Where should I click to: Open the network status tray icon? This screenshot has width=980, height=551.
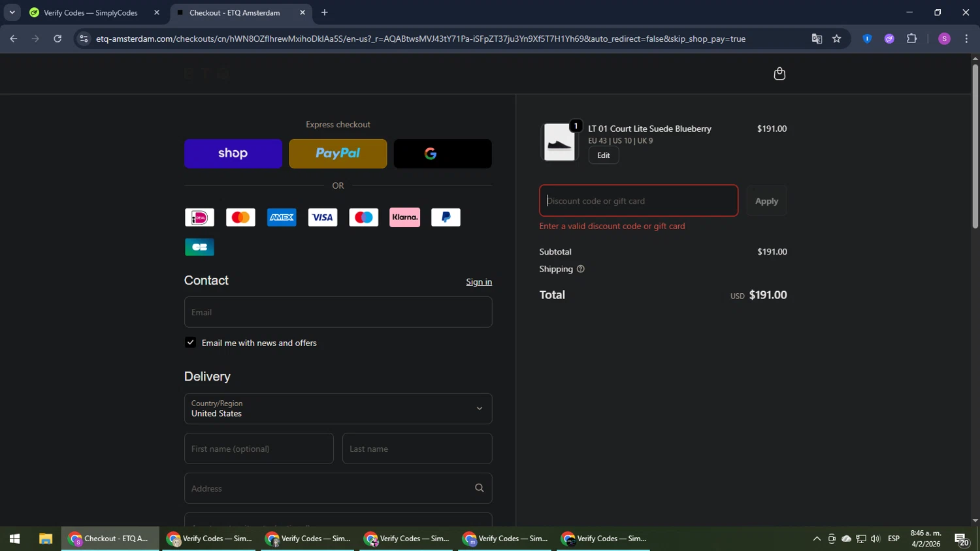point(860,539)
